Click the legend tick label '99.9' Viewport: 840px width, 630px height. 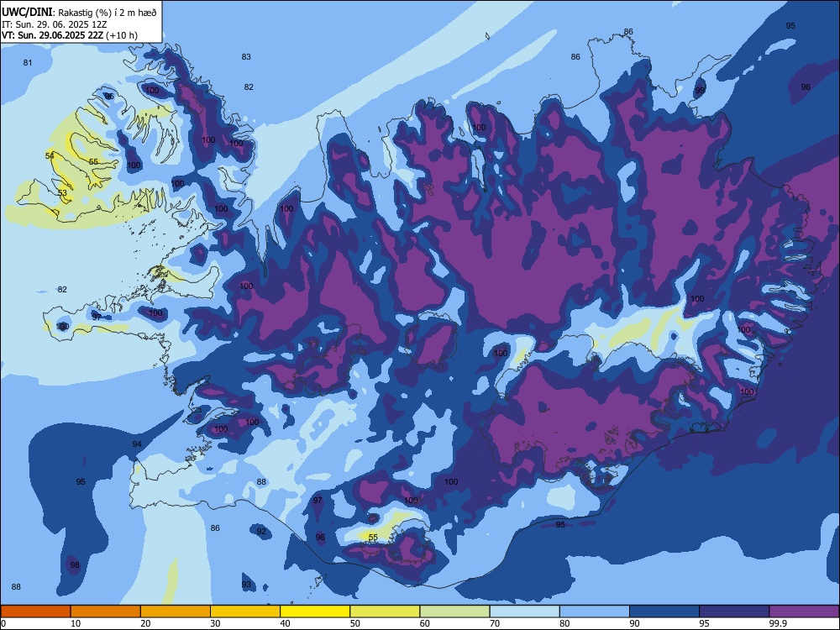778,623
